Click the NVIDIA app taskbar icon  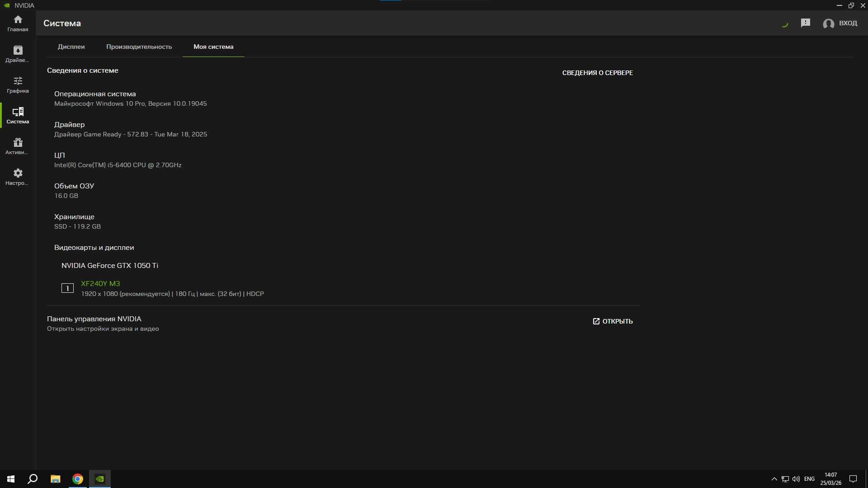[x=100, y=479]
